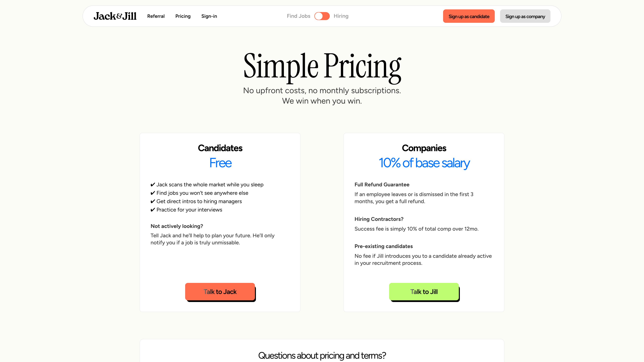Click the checkmark beside "Get direct intros to hiring managers"

tap(153, 201)
